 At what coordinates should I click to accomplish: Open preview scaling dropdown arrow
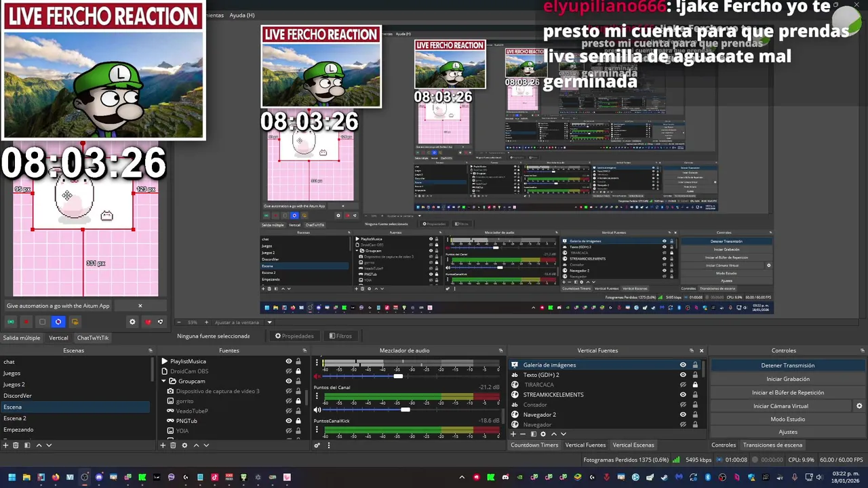coord(269,323)
